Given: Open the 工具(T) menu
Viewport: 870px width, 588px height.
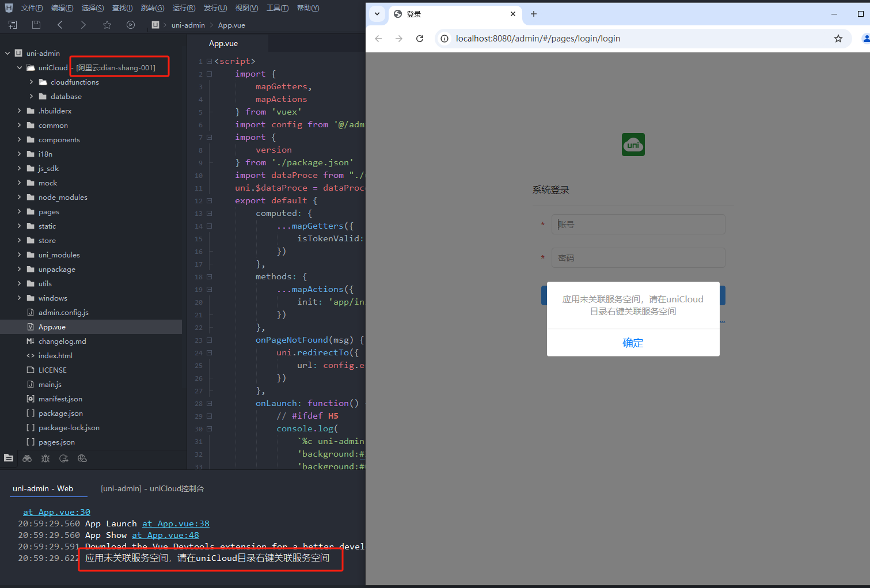Looking at the screenshot, I should (278, 8).
